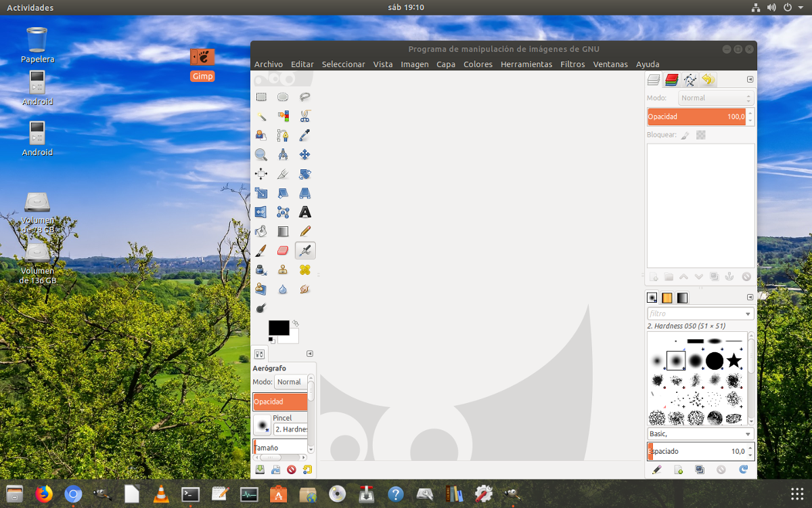Viewport: 812px width, 508px height.
Task: Switch to the Patterns tab
Action: coord(667,297)
